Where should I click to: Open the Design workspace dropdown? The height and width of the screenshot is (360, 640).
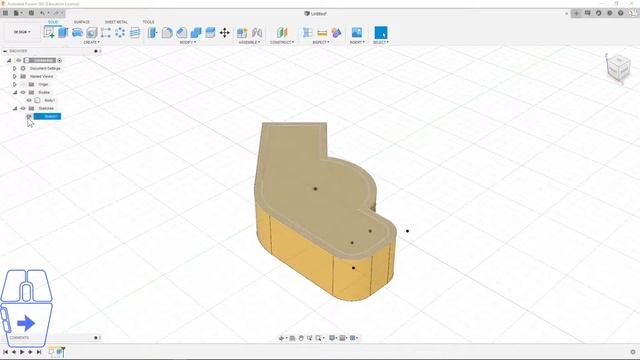tap(22, 32)
